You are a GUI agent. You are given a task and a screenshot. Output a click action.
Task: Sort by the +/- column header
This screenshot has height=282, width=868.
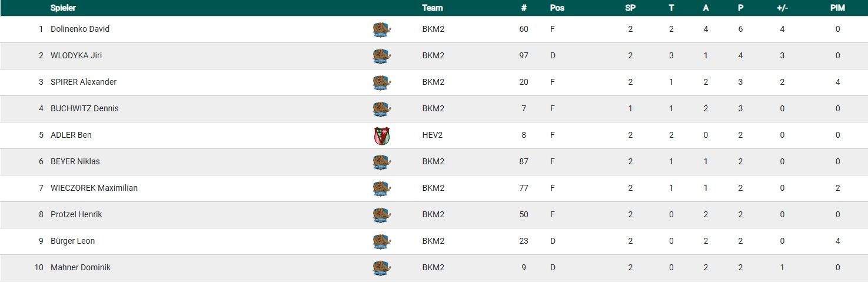(782, 8)
